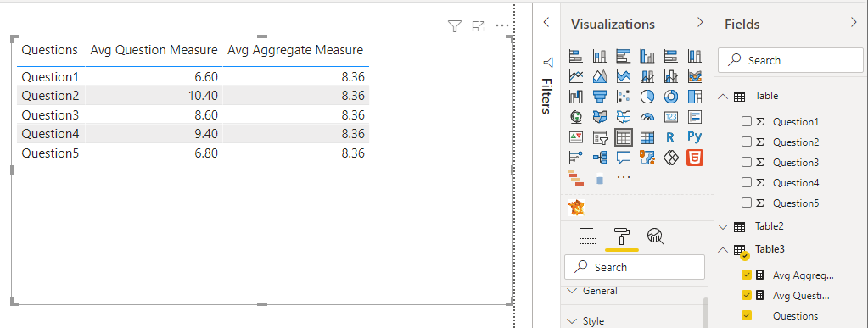The height and width of the screenshot is (328, 868).
Task: Collapse the Table node in Fields
Action: [723, 97]
